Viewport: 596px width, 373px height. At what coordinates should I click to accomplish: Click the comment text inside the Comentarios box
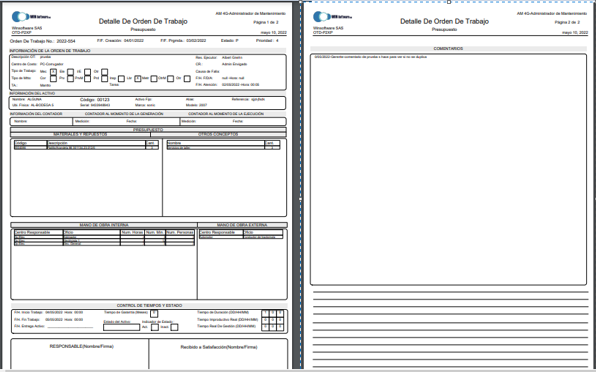[371, 57]
